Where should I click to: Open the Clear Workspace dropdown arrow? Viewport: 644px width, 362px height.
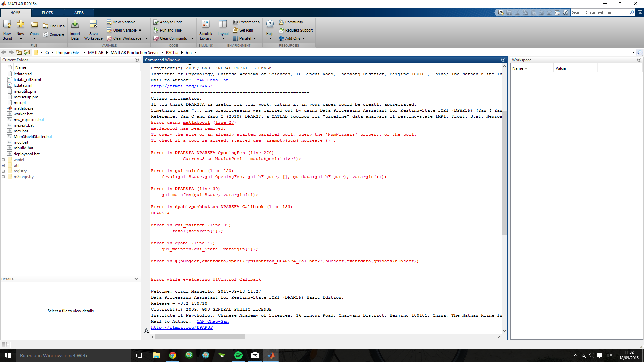(x=146, y=38)
